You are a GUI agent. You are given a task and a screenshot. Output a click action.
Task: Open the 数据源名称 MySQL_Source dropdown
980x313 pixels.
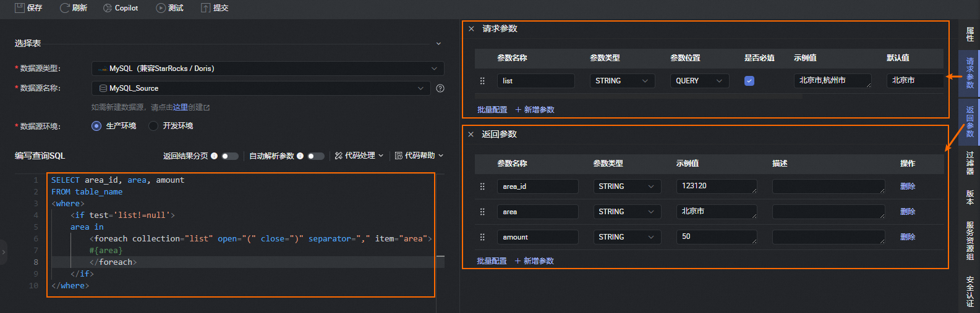tap(261, 88)
